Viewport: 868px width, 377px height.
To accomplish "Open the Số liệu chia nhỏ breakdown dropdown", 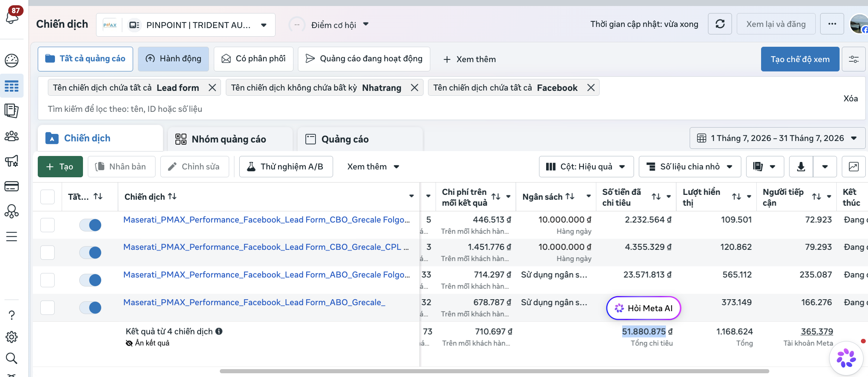I will pos(690,166).
